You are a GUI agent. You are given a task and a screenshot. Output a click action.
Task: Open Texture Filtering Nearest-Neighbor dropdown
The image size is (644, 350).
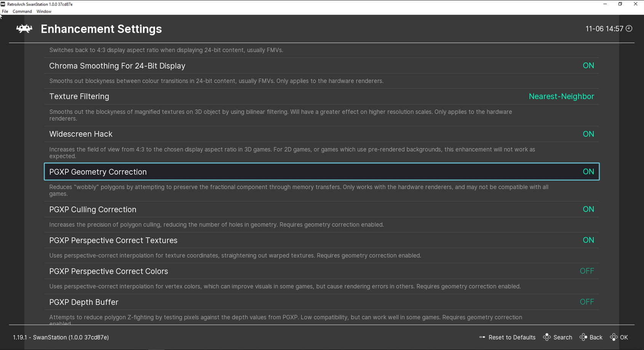pyautogui.click(x=561, y=96)
